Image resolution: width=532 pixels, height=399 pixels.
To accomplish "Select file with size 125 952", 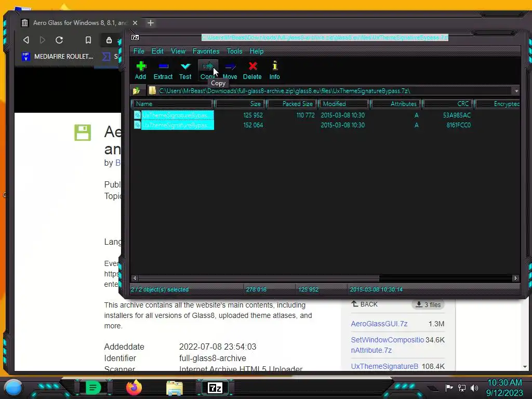I will pos(174,115).
